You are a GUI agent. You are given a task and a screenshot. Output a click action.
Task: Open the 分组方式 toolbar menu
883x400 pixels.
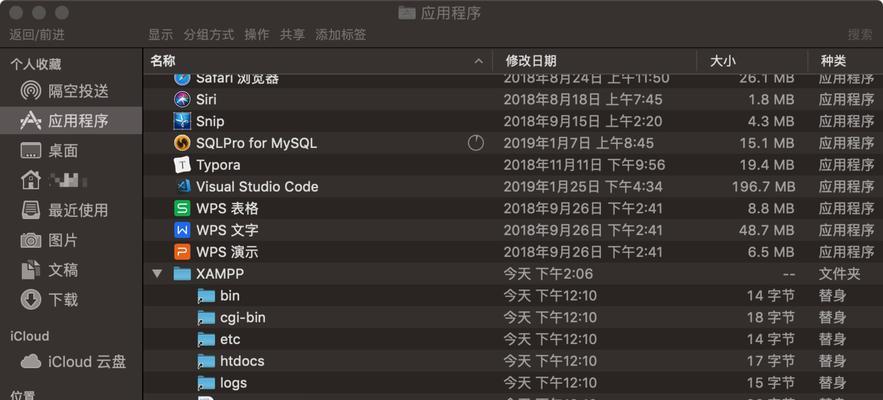pyautogui.click(x=208, y=34)
